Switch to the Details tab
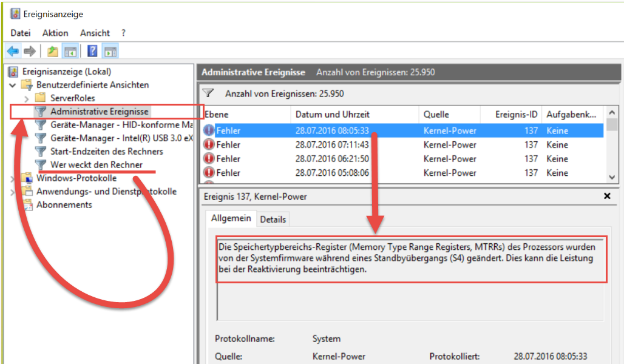624x364 pixels. 273,219
